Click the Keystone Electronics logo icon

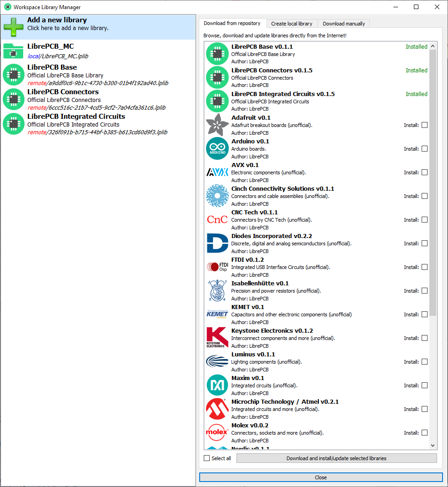tap(217, 338)
